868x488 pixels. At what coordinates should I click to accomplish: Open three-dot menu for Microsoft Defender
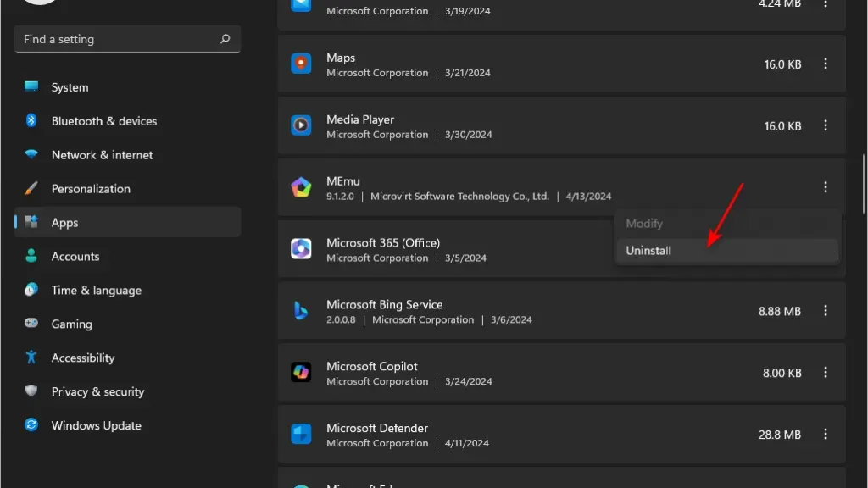tap(826, 434)
